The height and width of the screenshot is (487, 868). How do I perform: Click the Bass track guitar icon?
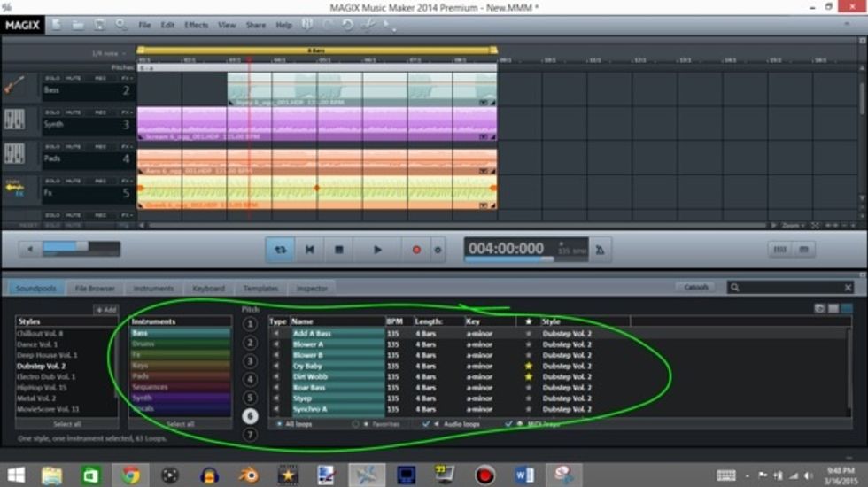point(14,86)
